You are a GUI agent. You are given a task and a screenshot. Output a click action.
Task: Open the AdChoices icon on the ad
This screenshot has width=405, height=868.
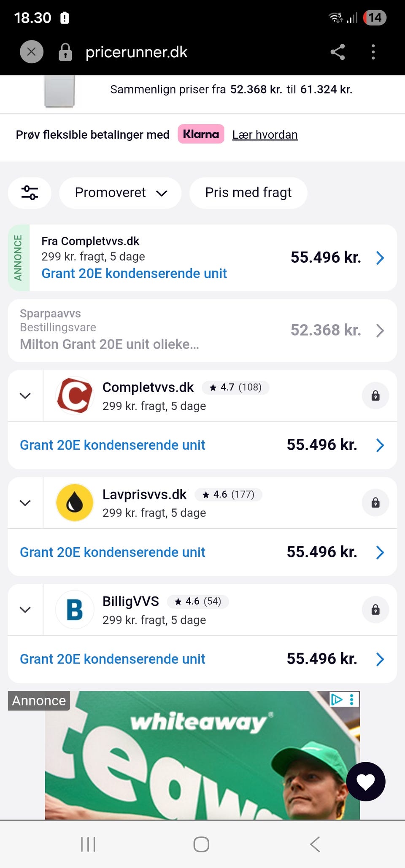click(337, 700)
